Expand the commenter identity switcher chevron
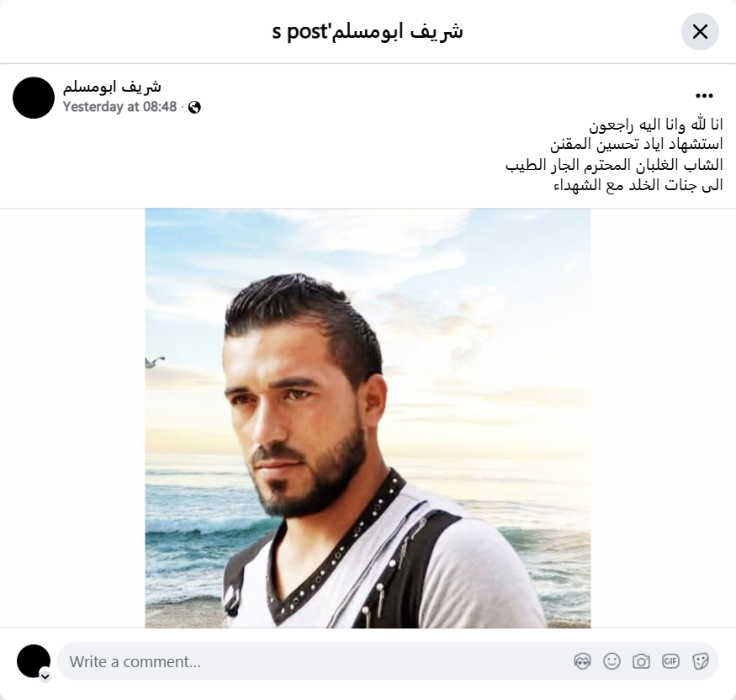736x700 pixels. (45, 676)
